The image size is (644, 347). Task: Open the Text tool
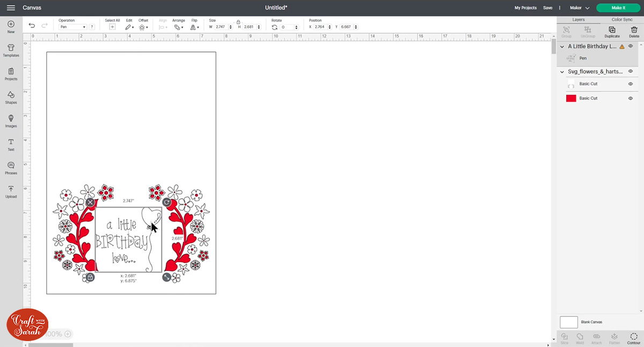11,145
